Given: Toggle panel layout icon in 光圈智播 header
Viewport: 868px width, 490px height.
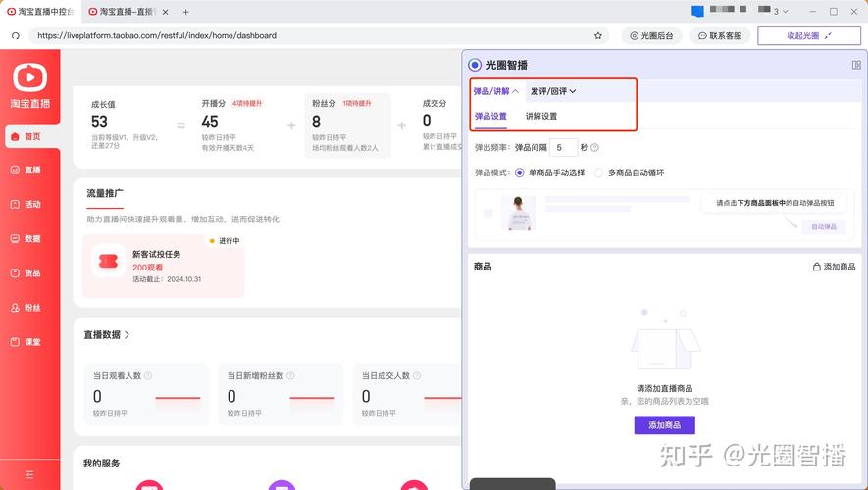Looking at the screenshot, I should (856, 66).
